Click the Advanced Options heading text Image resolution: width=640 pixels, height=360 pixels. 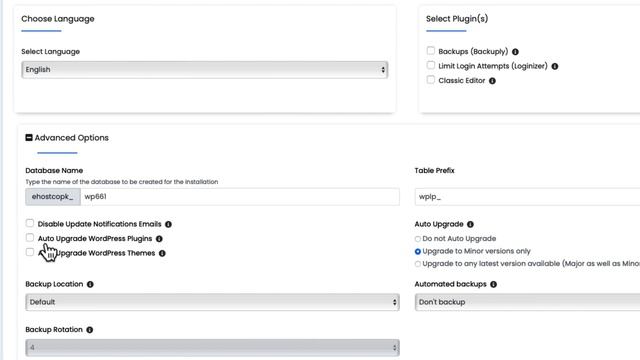click(71, 138)
